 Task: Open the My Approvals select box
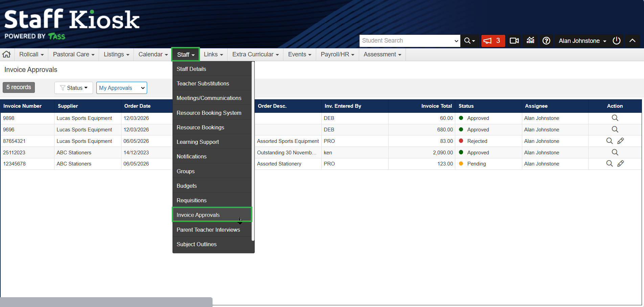(122, 88)
